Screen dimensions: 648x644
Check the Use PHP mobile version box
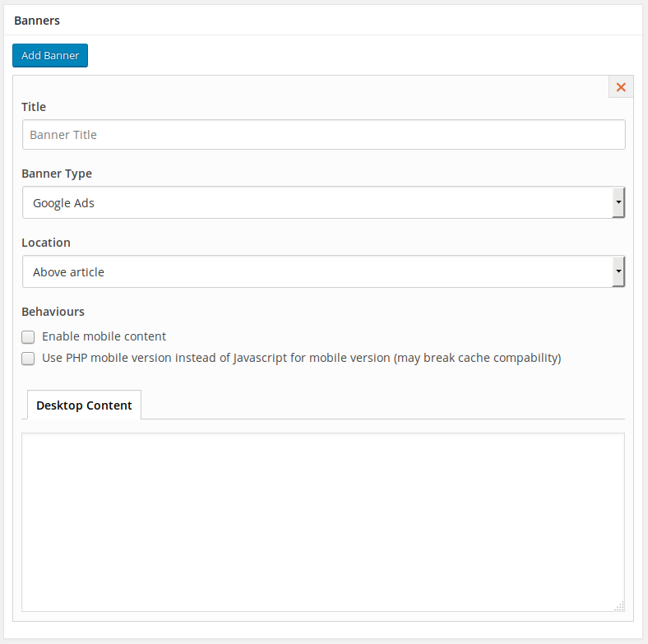coord(28,359)
